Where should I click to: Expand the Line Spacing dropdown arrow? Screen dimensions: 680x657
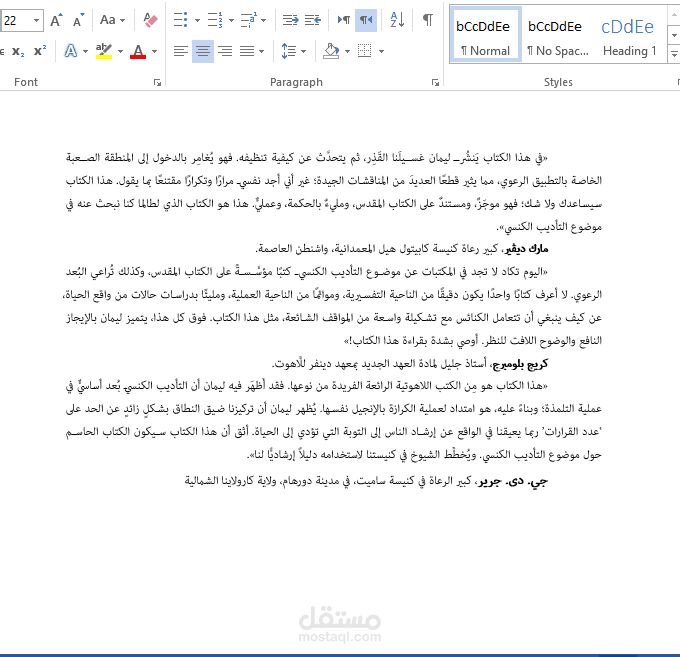pos(303,52)
